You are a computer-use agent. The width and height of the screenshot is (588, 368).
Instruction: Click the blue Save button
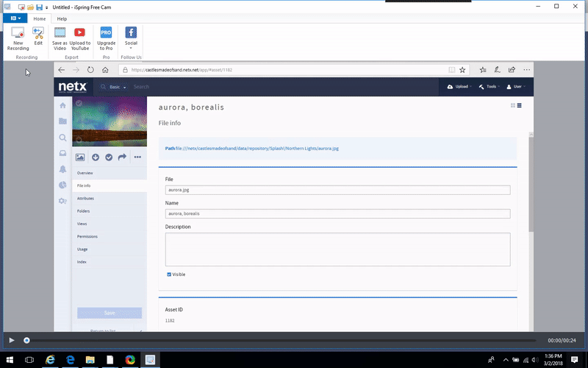tap(110, 313)
